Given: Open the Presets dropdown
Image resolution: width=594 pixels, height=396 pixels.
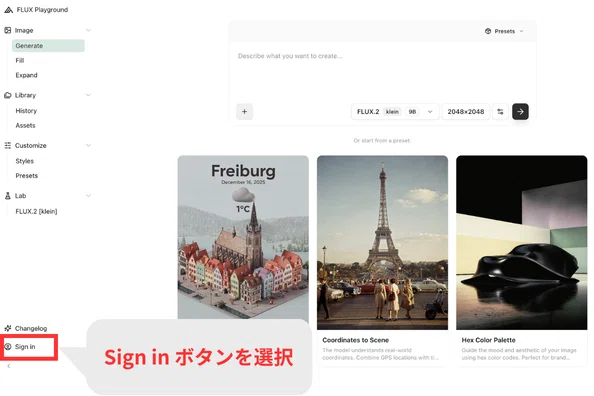Looking at the screenshot, I should pyautogui.click(x=504, y=31).
